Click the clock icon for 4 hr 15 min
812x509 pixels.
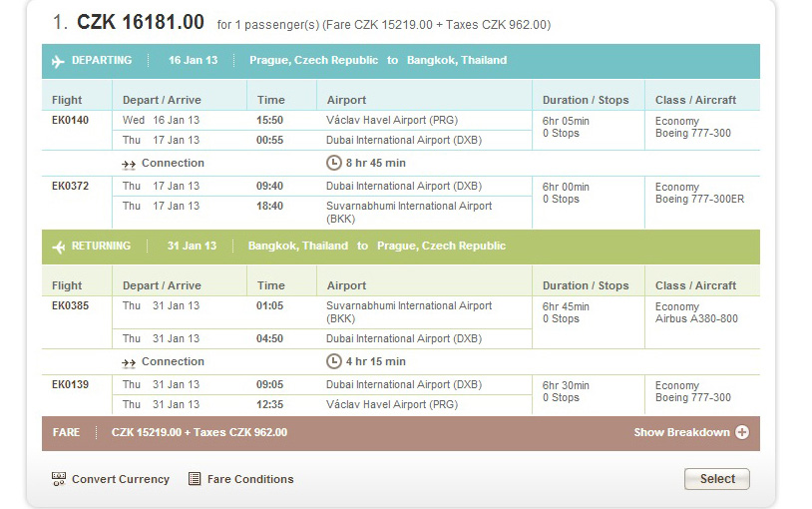tap(334, 361)
